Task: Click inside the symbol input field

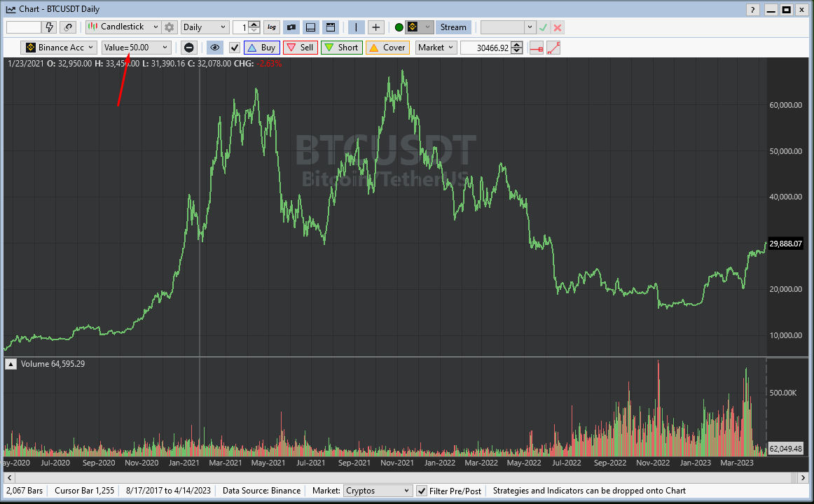Action: pos(24,27)
